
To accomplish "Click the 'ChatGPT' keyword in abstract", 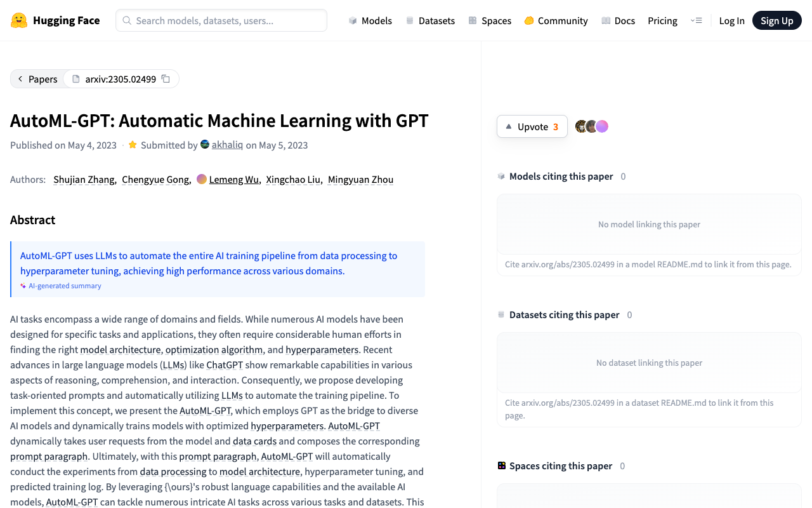I will coord(225,364).
